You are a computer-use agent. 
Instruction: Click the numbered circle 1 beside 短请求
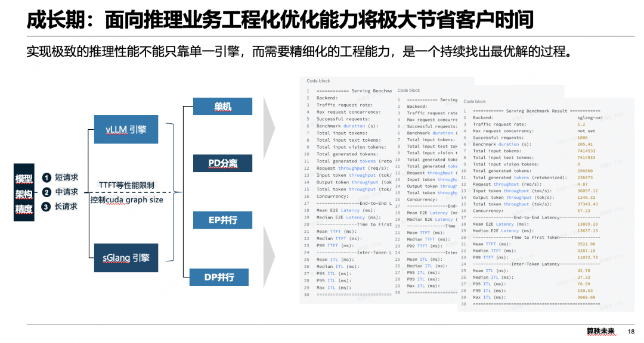pos(47,177)
